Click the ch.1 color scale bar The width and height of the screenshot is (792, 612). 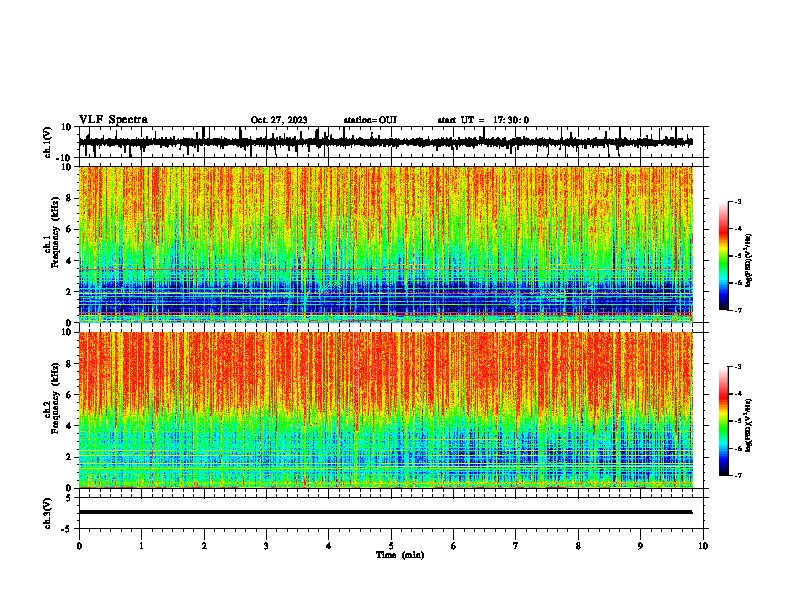click(x=723, y=256)
